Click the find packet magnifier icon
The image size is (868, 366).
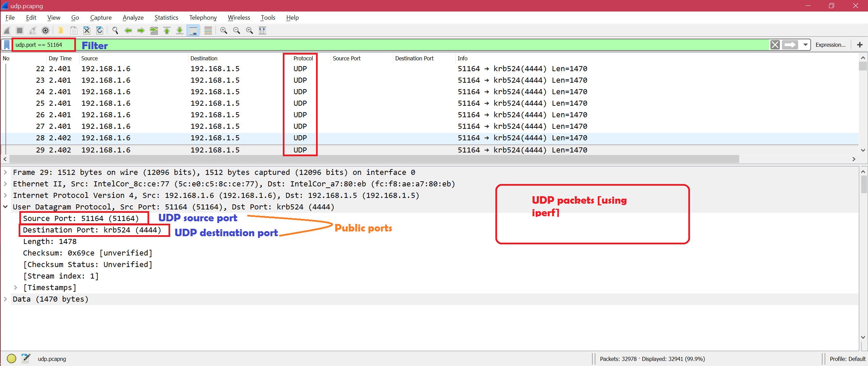(x=115, y=30)
